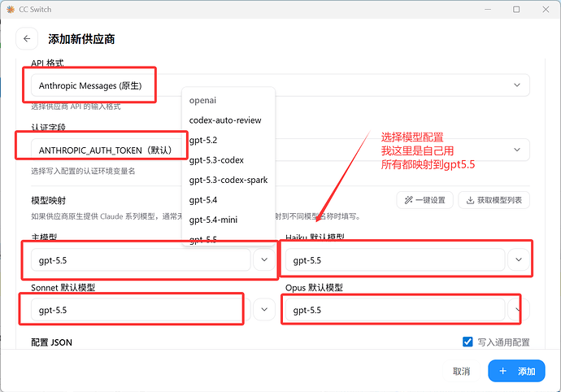
Task: Choose codex-auto-review from the list
Action: [x=225, y=120]
